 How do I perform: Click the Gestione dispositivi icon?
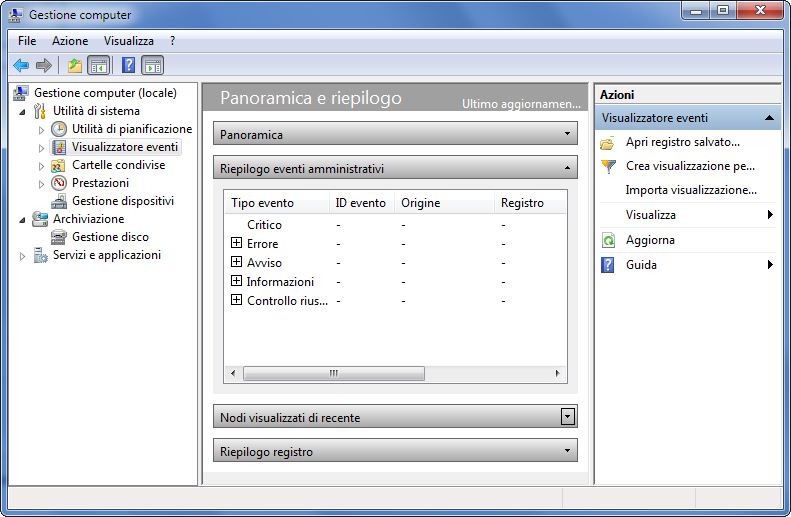point(59,201)
